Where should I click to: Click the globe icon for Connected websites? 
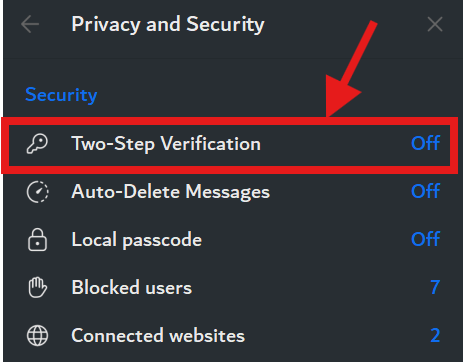(37, 335)
